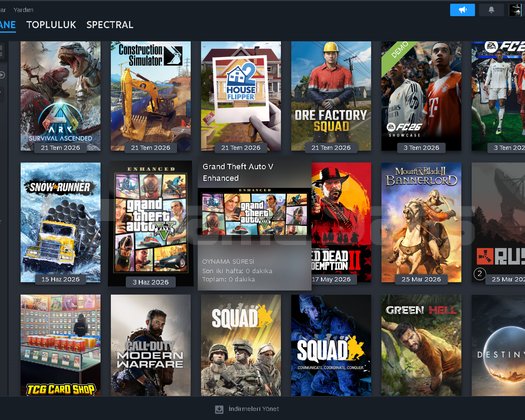Select the Call of Duty Modern Warfare cover
The height and width of the screenshot is (420, 525).
[151, 345]
